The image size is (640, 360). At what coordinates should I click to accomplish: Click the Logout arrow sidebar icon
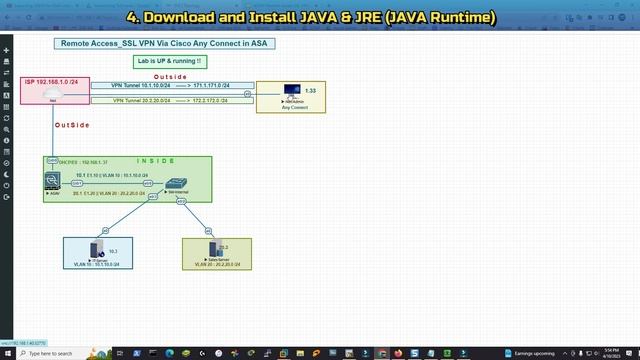point(6,197)
